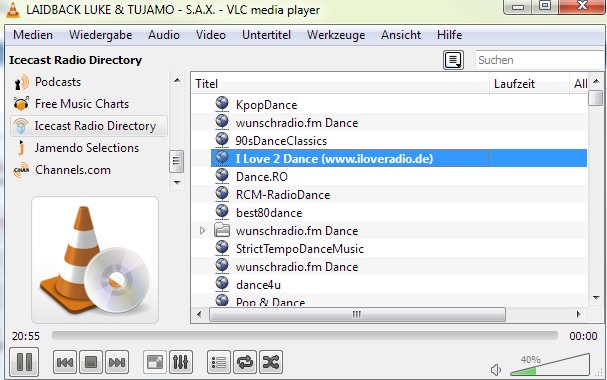The image size is (607, 380).
Task: Click the playback seek bar
Action: click(305, 335)
